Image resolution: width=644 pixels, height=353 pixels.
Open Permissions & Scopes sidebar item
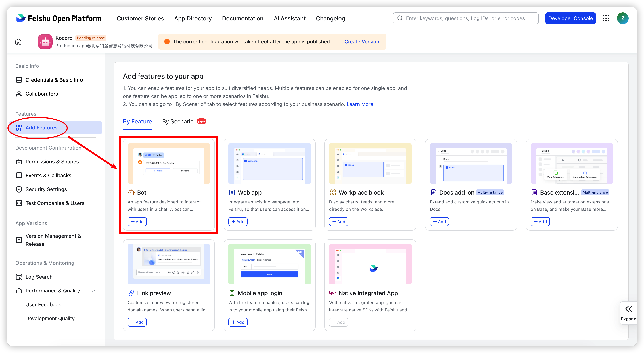[55, 162]
